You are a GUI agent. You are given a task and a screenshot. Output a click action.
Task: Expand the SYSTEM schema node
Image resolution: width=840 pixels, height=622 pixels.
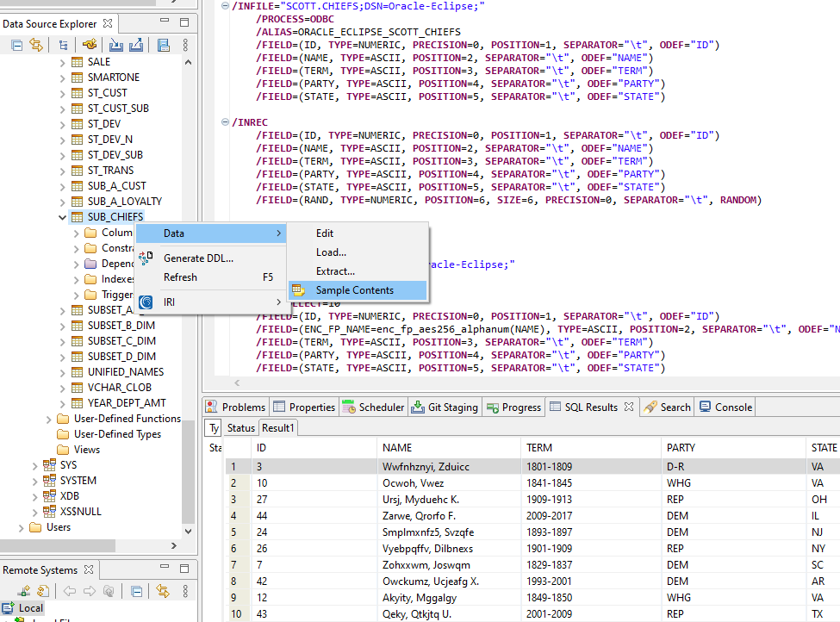pos(34,481)
